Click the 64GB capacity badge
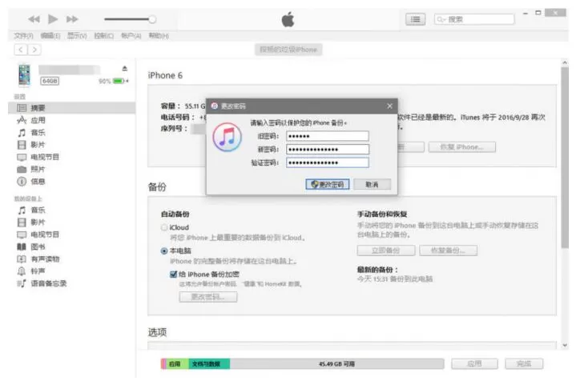The height and width of the screenshot is (381, 588). click(50, 81)
